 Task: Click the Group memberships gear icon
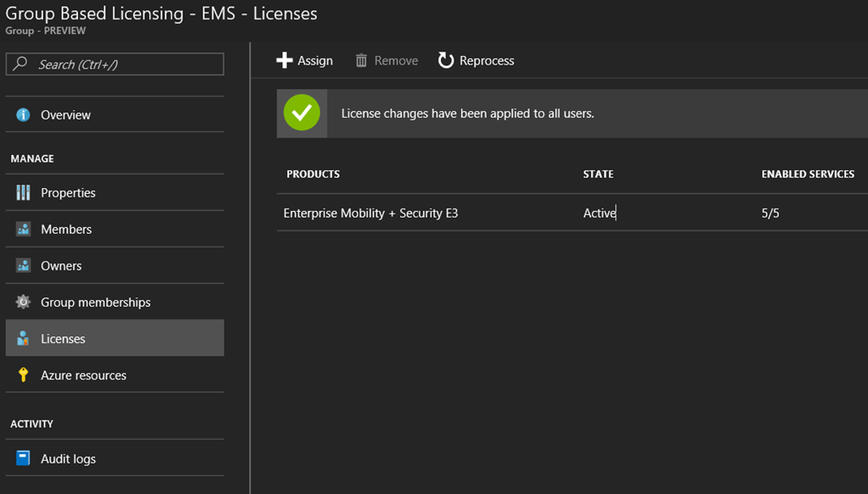[x=23, y=303]
